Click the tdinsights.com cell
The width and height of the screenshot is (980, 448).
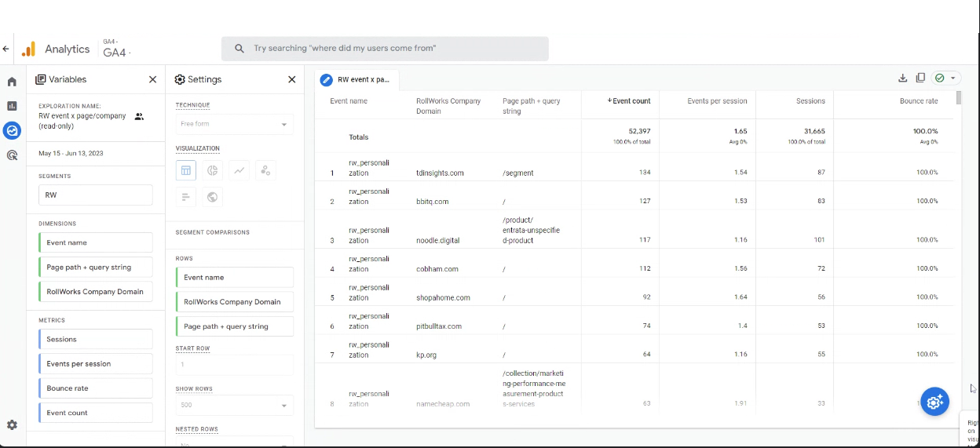pyautogui.click(x=440, y=173)
